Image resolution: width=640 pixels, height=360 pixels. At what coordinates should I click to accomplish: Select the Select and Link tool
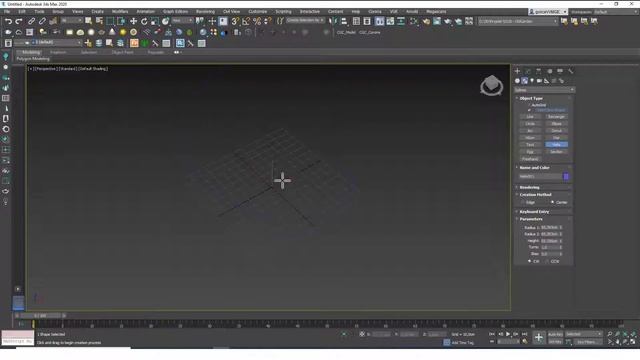31,21
